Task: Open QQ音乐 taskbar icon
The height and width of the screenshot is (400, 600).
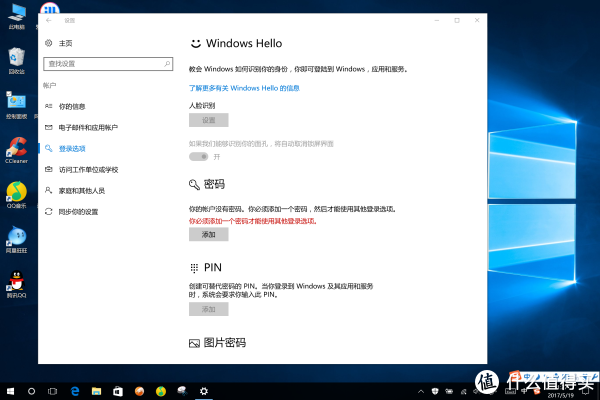Action: (x=161, y=391)
